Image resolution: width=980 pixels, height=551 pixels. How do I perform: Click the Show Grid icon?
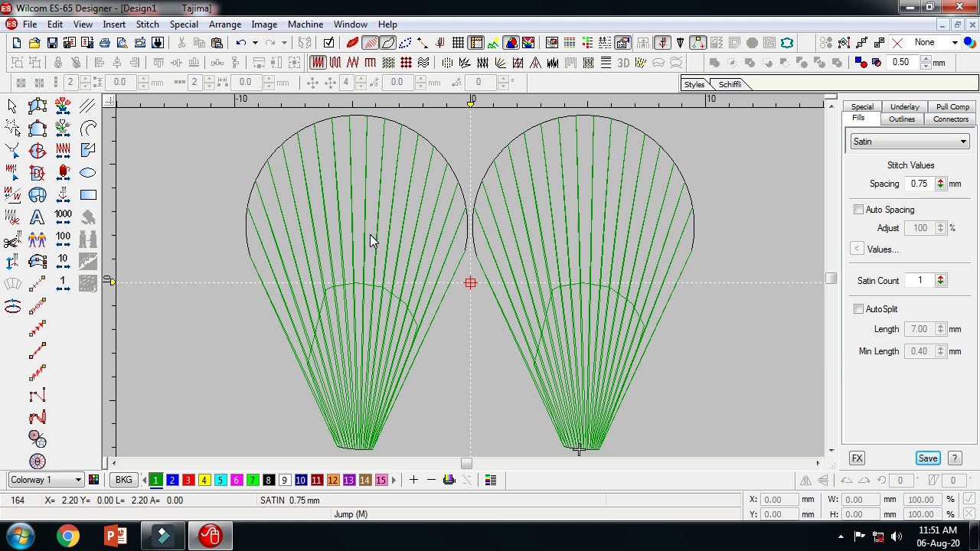tap(458, 43)
